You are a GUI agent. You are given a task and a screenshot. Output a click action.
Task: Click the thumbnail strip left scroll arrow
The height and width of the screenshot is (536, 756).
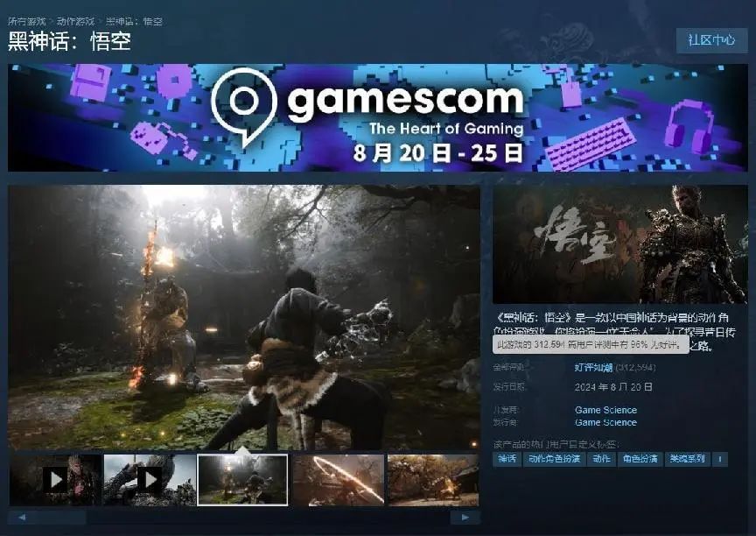coord(21,518)
